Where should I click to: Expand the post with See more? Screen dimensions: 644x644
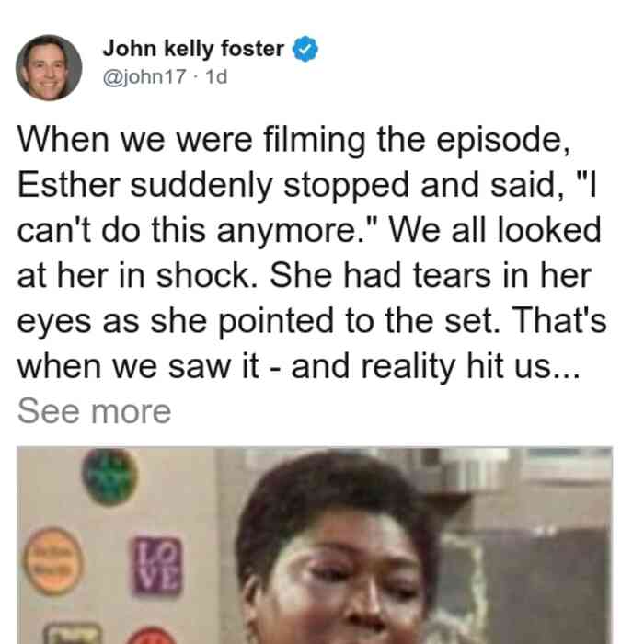click(x=94, y=411)
